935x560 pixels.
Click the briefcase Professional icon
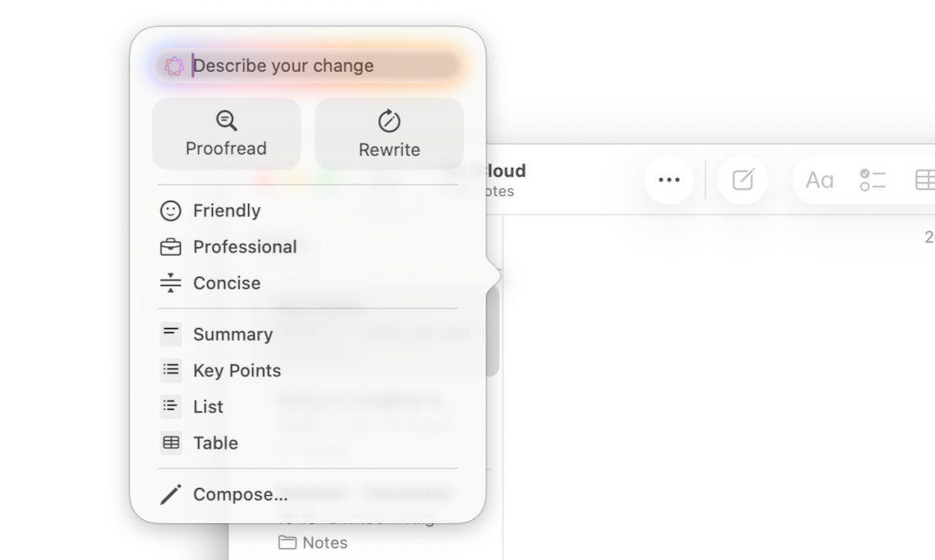[171, 247]
